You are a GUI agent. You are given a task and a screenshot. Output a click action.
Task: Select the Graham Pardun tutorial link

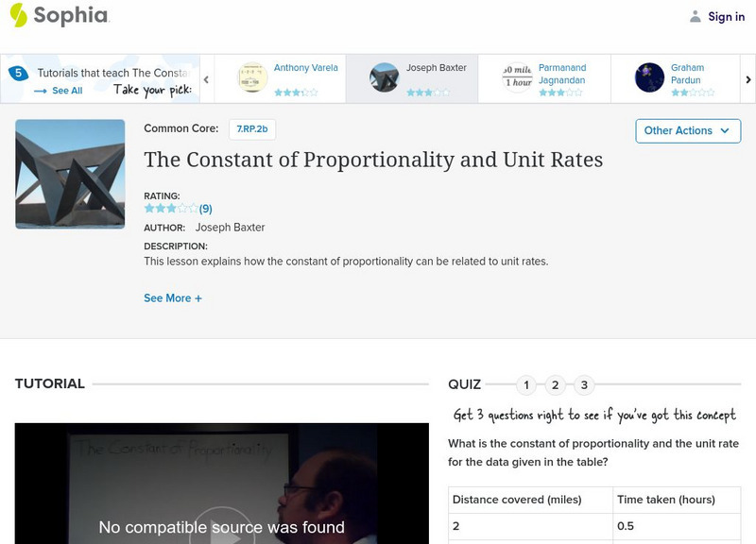(688, 74)
